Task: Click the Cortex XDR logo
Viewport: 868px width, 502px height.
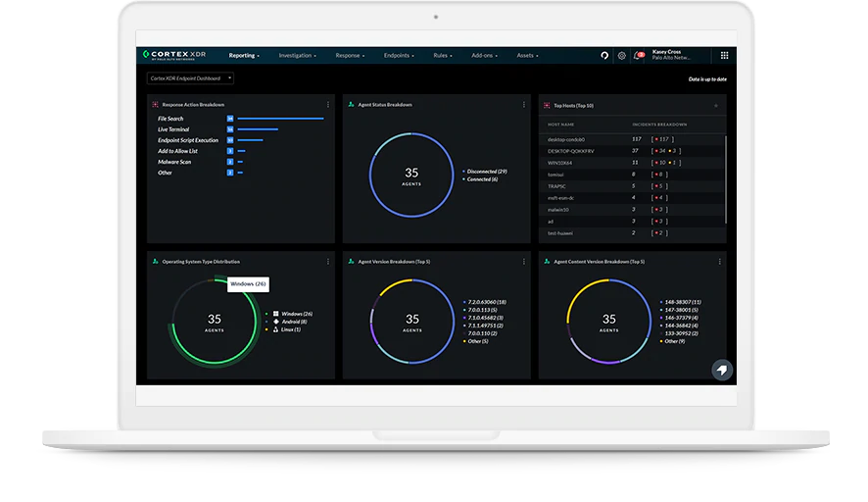Action: (x=174, y=55)
